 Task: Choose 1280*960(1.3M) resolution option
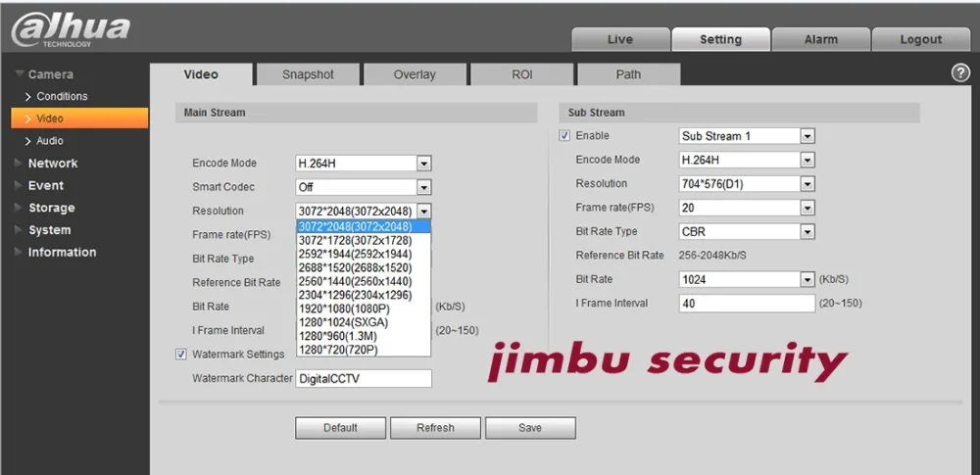[x=364, y=336]
